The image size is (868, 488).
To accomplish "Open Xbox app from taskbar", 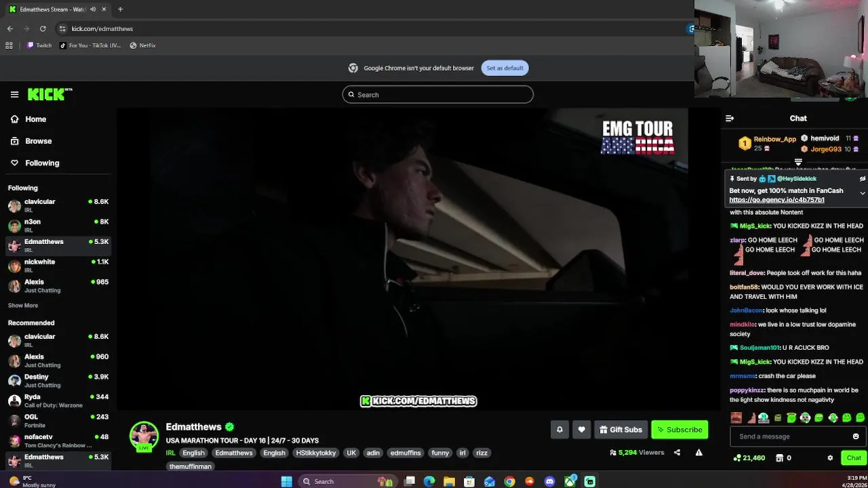I will [x=570, y=481].
